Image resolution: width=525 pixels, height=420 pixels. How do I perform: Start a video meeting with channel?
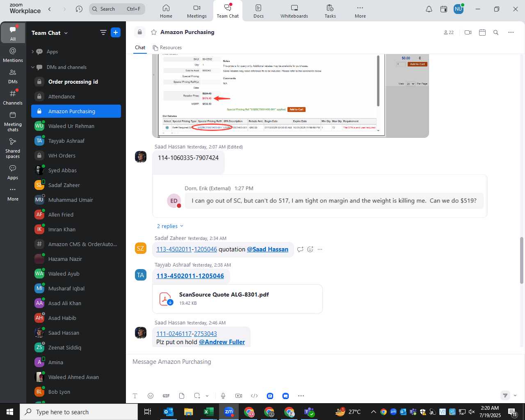click(x=468, y=32)
